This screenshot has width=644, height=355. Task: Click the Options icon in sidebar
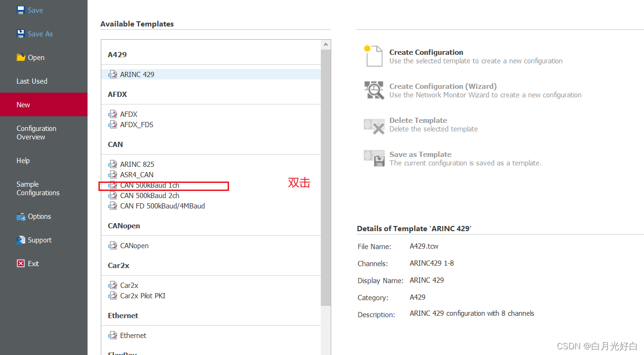21,216
